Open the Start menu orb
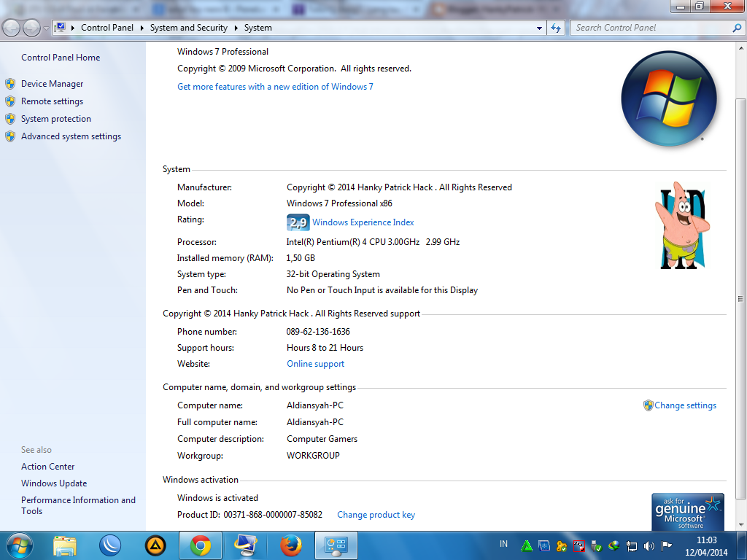 click(19, 545)
